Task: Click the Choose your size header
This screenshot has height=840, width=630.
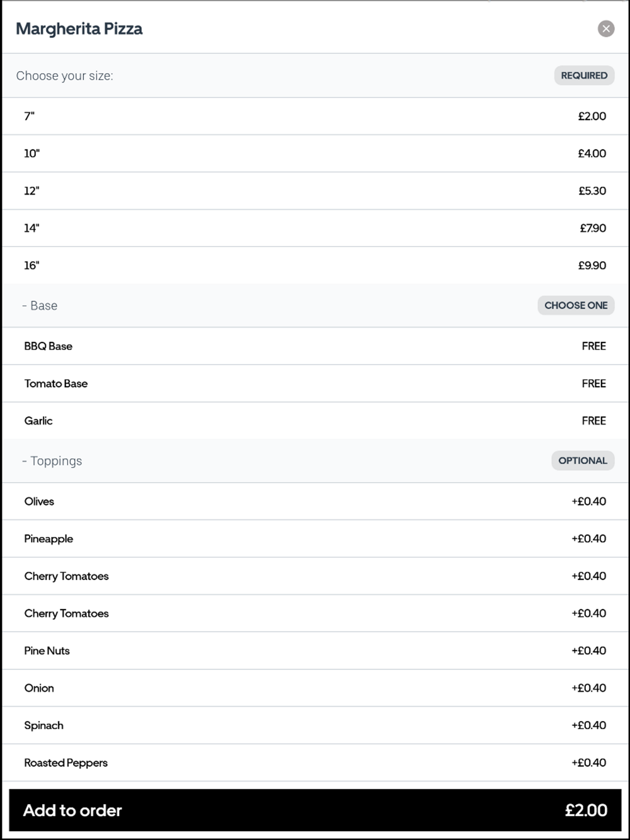Action: [x=65, y=76]
